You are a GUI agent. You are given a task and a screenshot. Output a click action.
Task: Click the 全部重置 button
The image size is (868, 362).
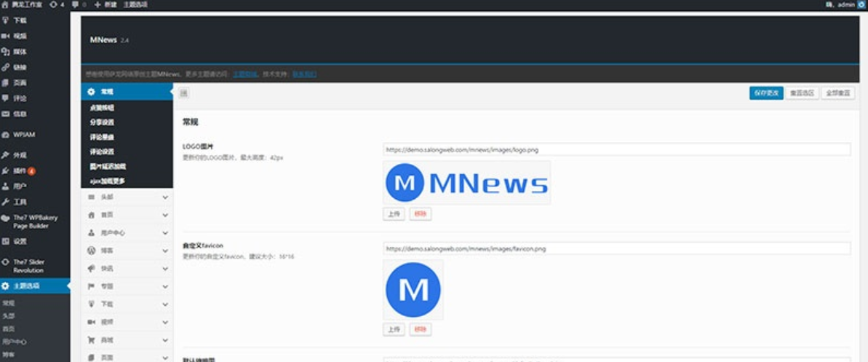point(840,93)
